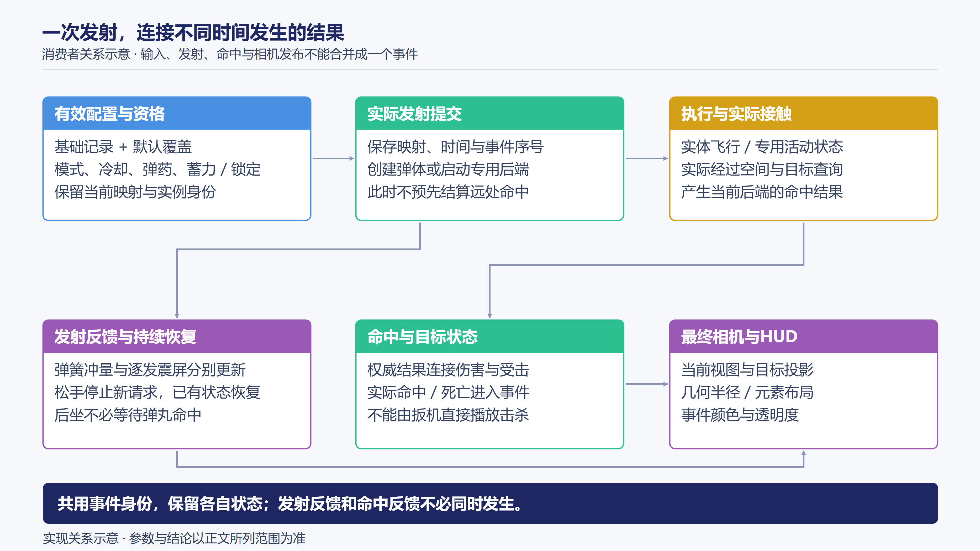
Task: Click the line 基础记录 + 默认覆盖
Action: click(123, 147)
